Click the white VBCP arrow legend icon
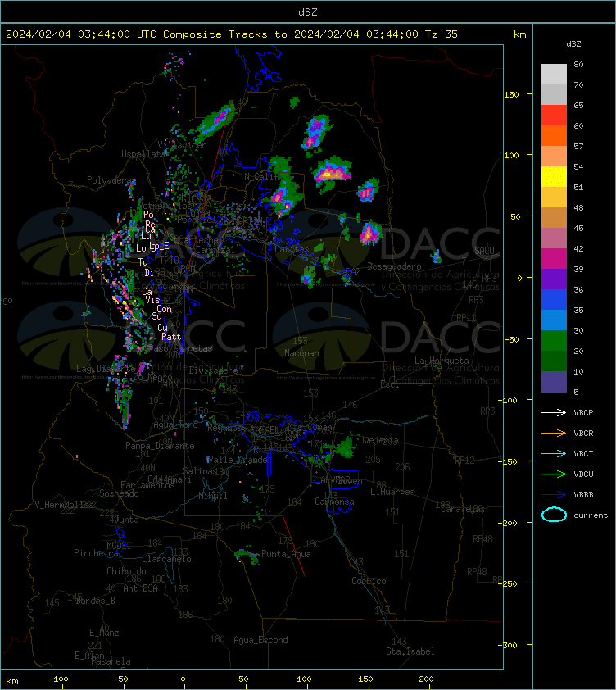The width and height of the screenshot is (616, 690). point(554,412)
